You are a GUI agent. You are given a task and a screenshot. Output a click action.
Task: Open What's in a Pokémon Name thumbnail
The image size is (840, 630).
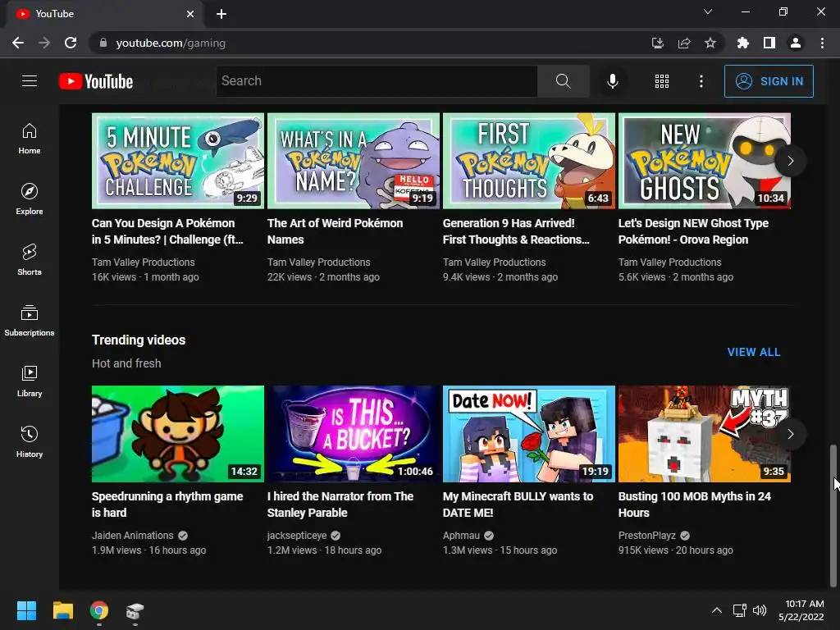coord(354,161)
